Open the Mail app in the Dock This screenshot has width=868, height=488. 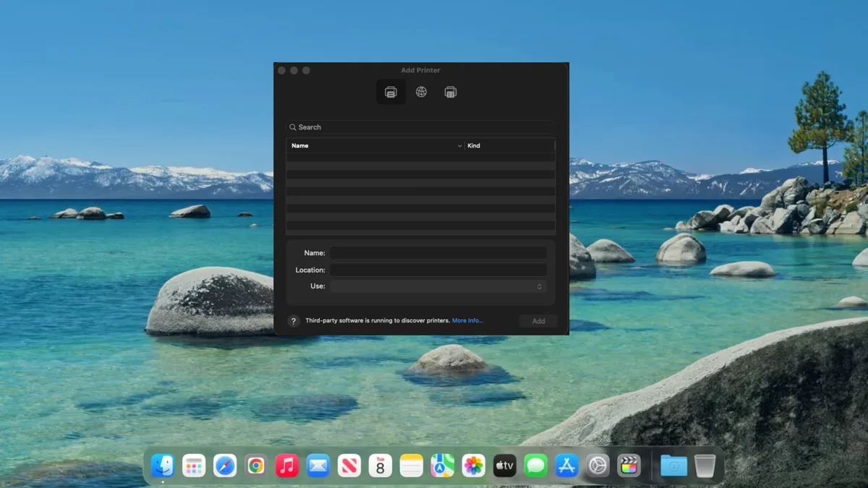pos(318,466)
